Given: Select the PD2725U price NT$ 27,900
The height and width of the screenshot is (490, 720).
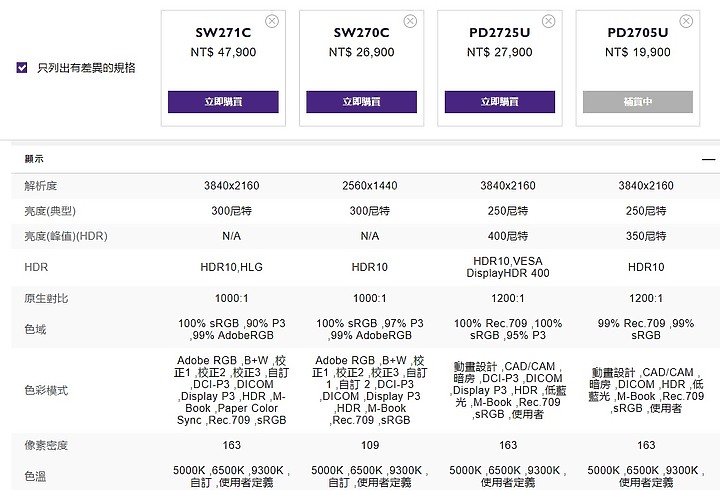Looking at the screenshot, I should [500, 52].
